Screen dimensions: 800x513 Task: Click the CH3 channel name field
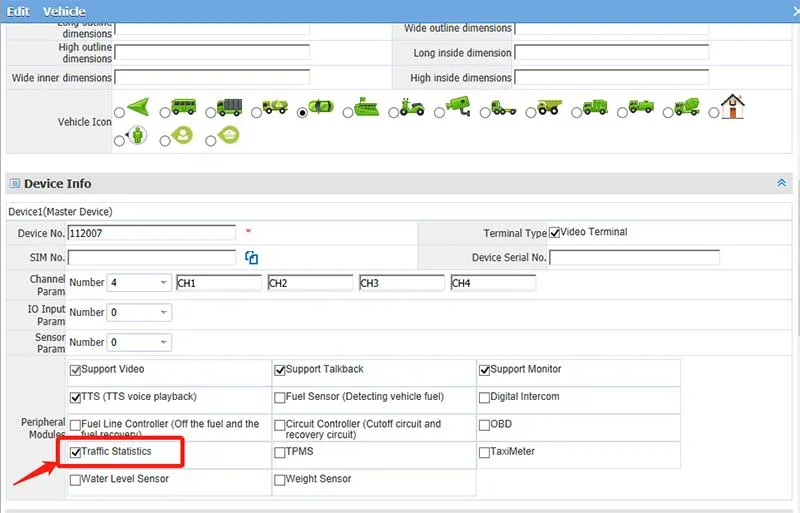(x=401, y=283)
